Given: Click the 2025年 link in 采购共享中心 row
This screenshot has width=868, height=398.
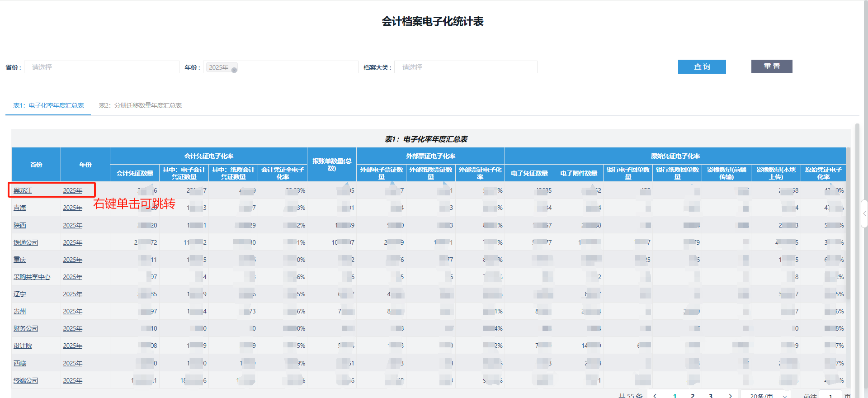Looking at the screenshot, I should 72,277.
